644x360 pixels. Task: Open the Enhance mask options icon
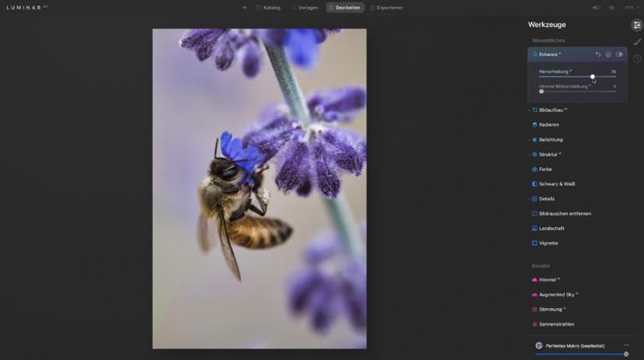point(608,54)
